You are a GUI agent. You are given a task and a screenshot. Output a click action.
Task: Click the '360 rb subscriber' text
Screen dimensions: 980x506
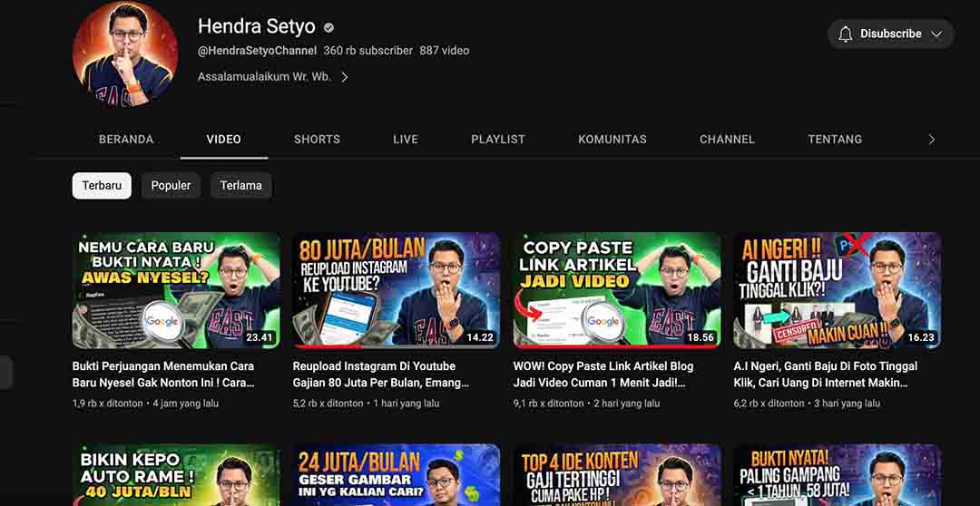point(368,51)
